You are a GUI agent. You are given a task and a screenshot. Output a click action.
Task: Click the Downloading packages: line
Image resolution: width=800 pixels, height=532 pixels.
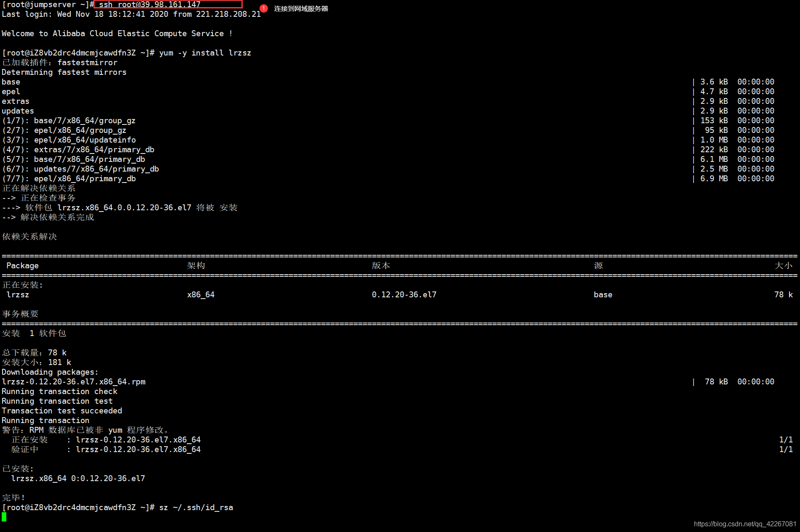[x=50, y=372]
